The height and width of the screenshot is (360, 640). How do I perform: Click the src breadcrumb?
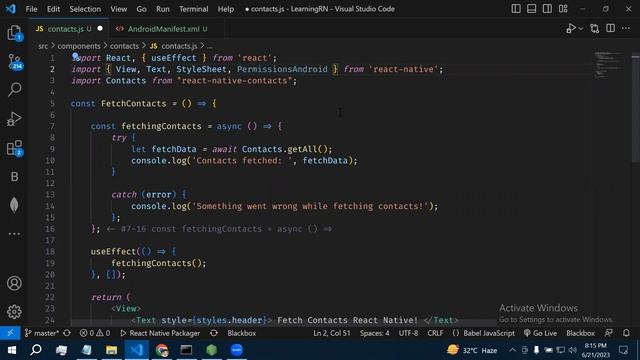point(43,46)
